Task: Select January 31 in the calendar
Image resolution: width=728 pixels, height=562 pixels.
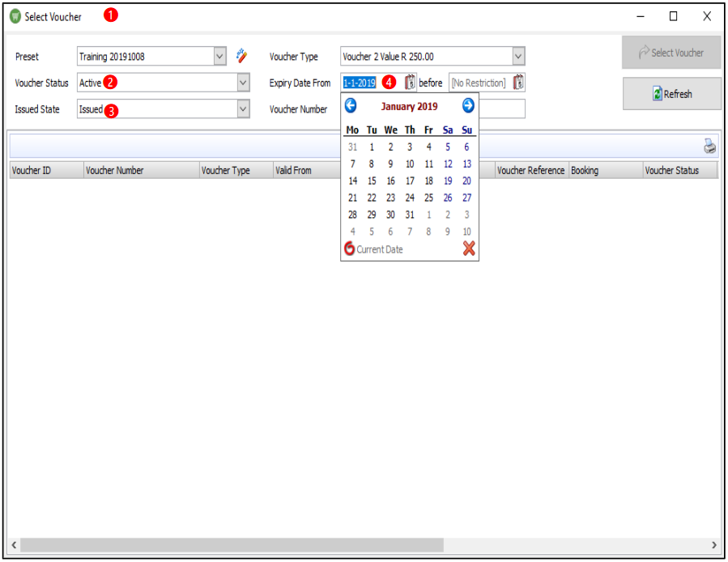Action: [410, 215]
